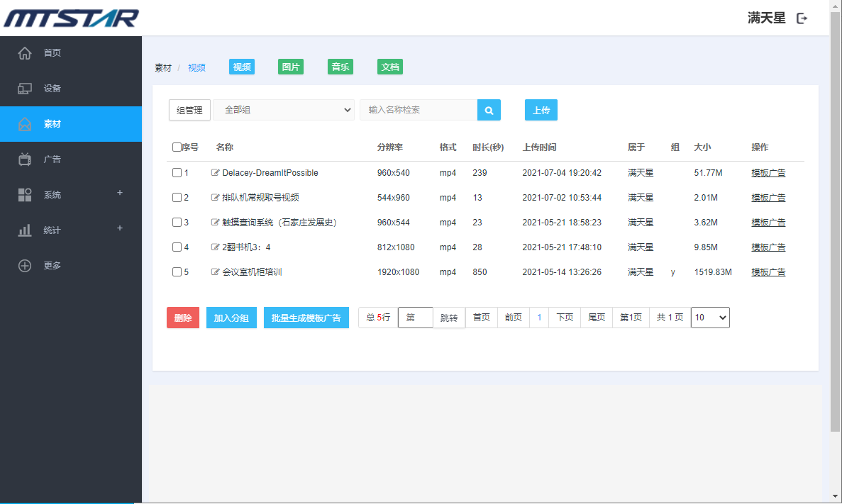Image resolution: width=842 pixels, height=504 pixels.
Task: Click edit pencil beside 会议室机柜培训
Action: 216,271
